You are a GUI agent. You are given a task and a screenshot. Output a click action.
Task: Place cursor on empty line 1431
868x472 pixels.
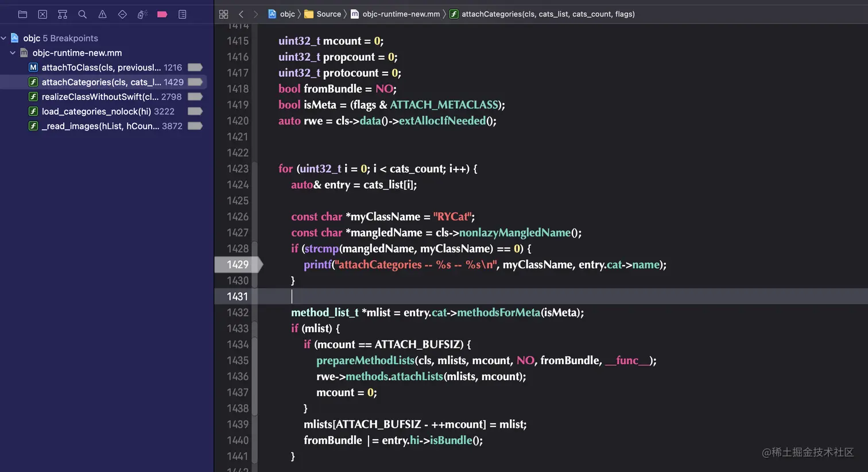tap(563, 297)
